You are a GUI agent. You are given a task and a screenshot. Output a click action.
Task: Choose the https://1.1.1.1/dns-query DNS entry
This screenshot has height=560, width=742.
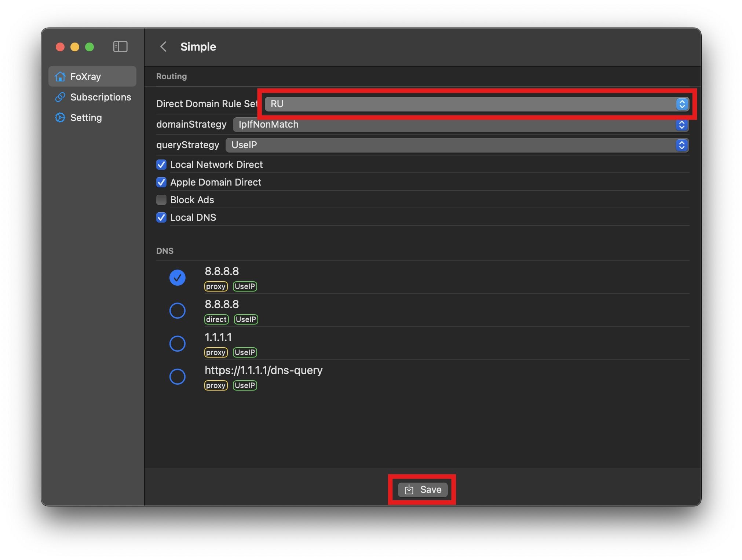click(178, 377)
